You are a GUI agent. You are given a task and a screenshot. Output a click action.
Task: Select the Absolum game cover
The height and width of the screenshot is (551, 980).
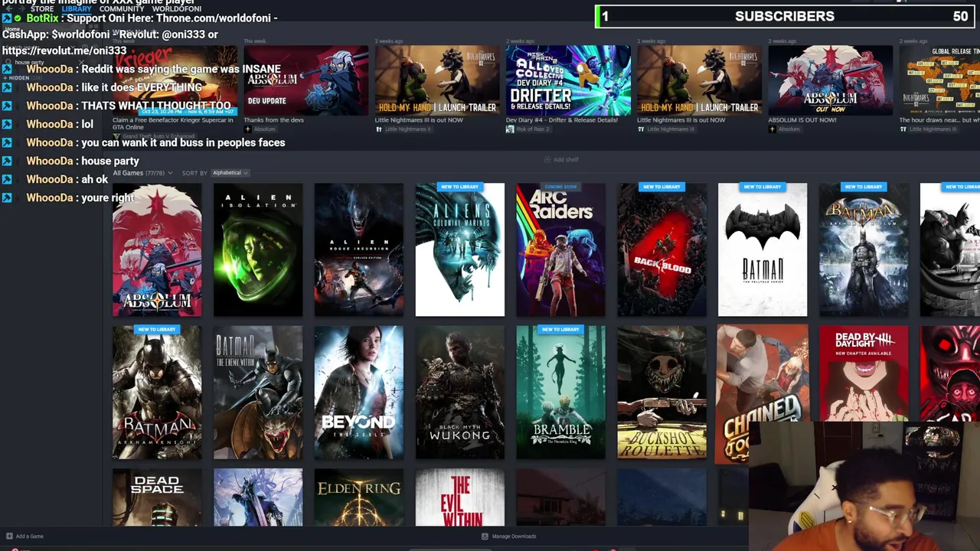point(157,249)
